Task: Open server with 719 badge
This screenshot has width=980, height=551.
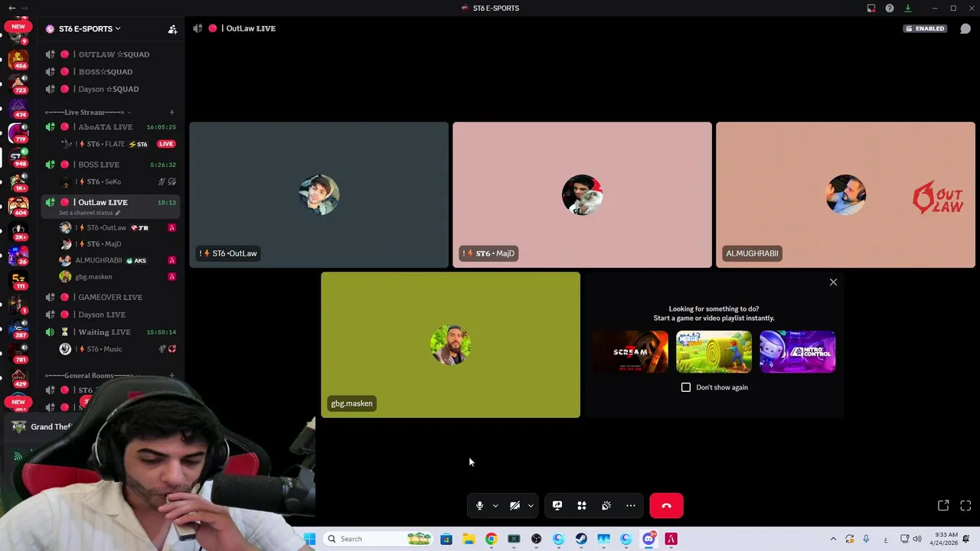Action: pyautogui.click(x=18, y=133)
